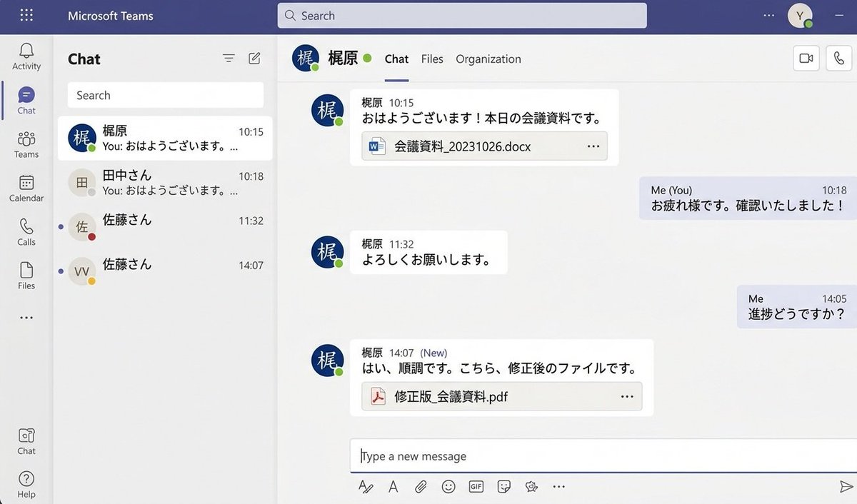Open the 梶原 conversation
The height and width of the screenshot is (504, 857).
[x=165, y=138]
